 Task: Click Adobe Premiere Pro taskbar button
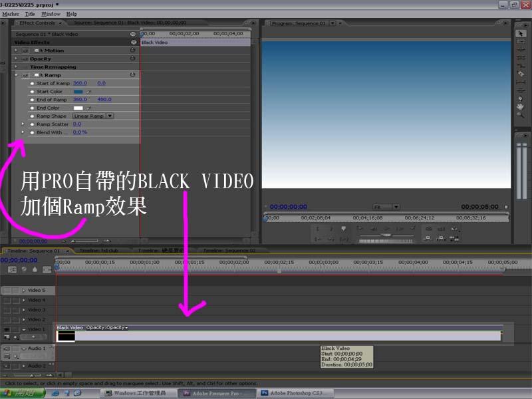[217, 393]
